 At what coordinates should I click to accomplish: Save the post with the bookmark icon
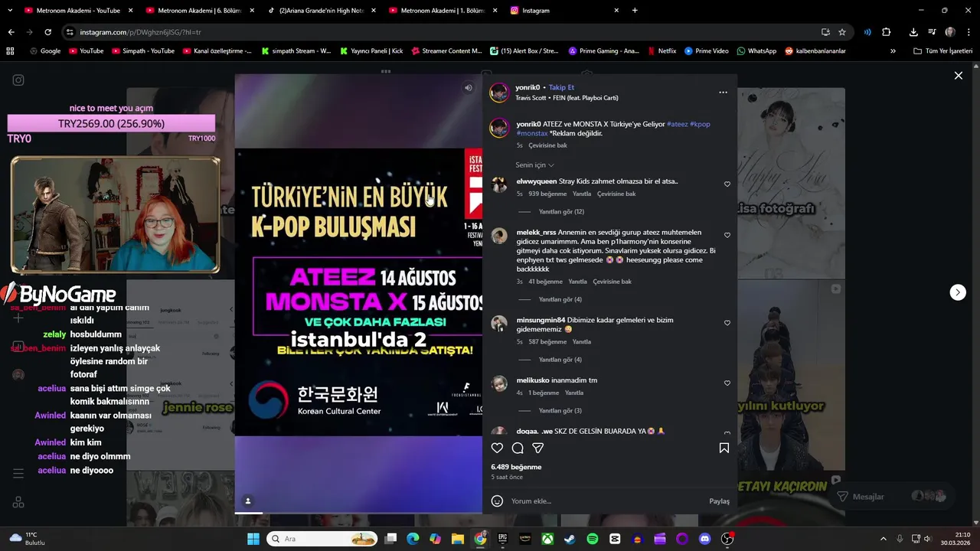click(x=724, y=448)
